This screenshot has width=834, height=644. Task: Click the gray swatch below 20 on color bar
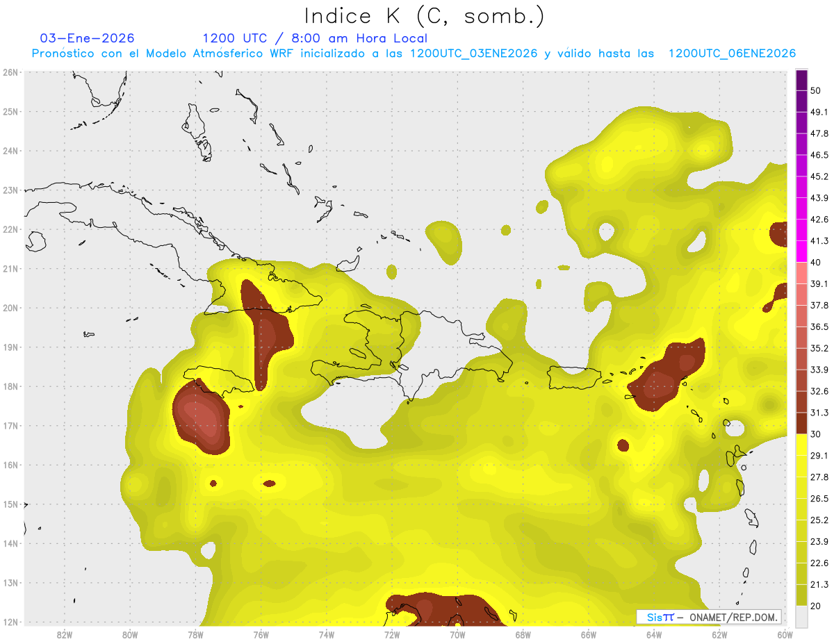coord(801,616)
